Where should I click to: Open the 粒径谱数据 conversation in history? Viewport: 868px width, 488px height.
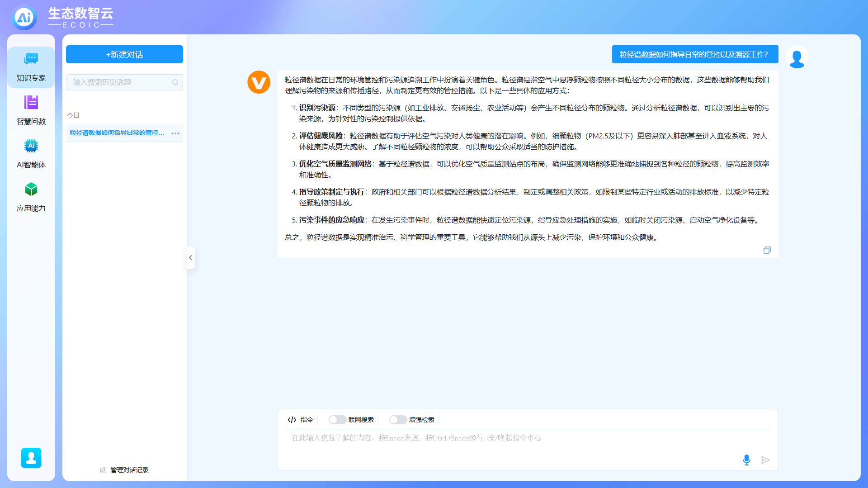coord(117,133)
